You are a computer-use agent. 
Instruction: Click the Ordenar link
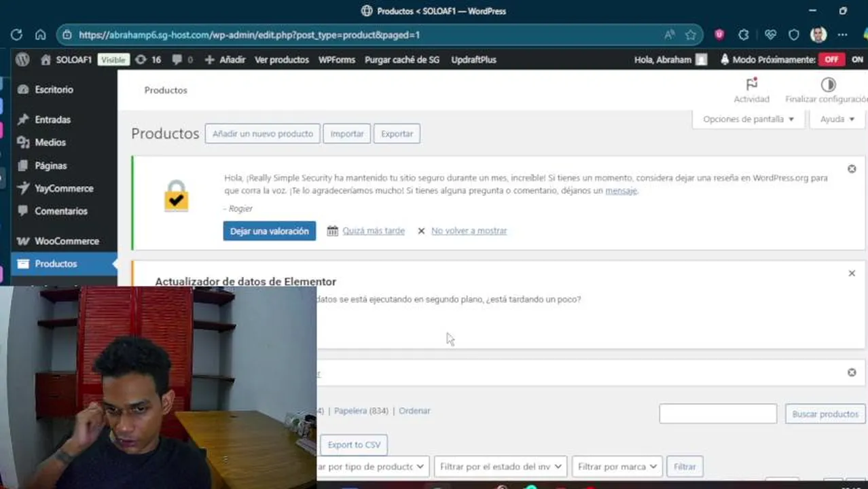tap(414, 411)
